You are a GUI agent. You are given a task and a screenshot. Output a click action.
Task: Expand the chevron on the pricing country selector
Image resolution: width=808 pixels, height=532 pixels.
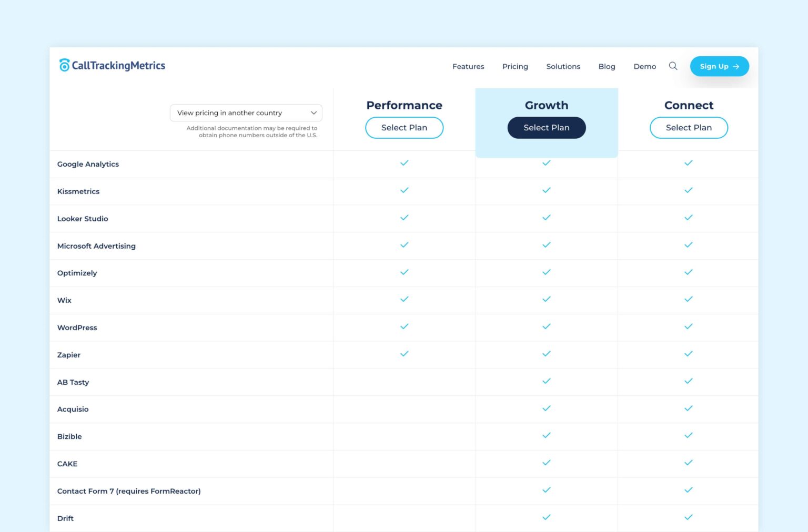[314, 112]
